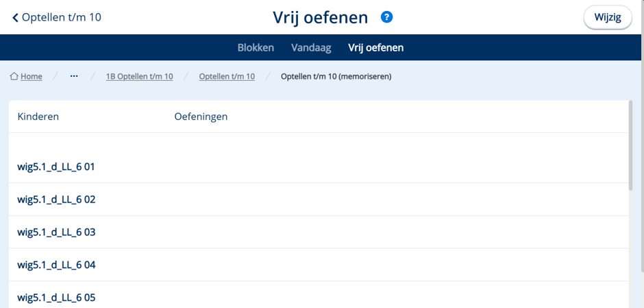Expand the collapsed breadcrumb ellipsis
Viewport: 644px width, 308px height.
pos(74,77)
